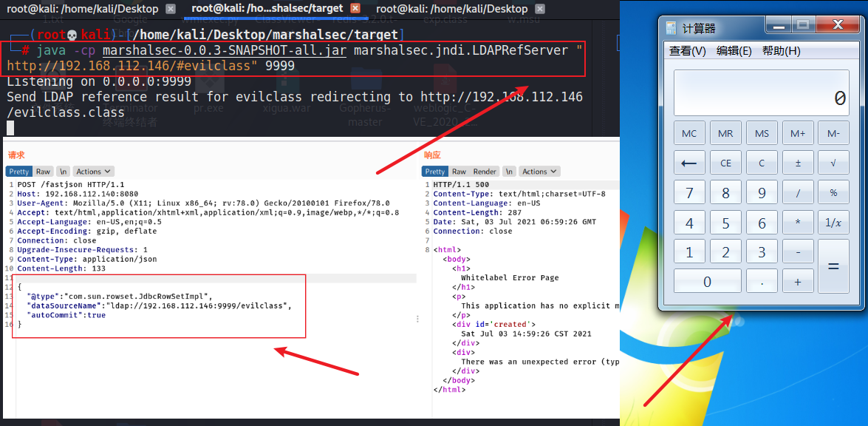Click the calculator digit 4 key

(x=689, y=223)
